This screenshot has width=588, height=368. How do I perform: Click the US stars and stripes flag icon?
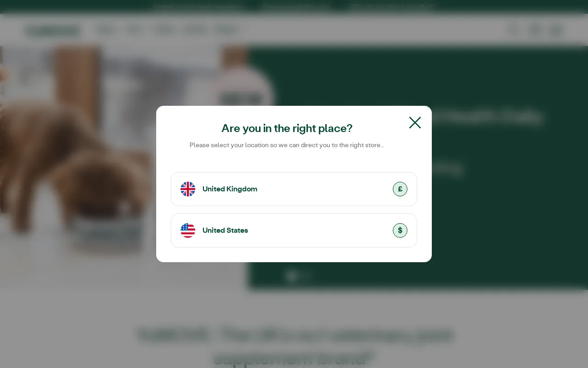click(188, 230)
